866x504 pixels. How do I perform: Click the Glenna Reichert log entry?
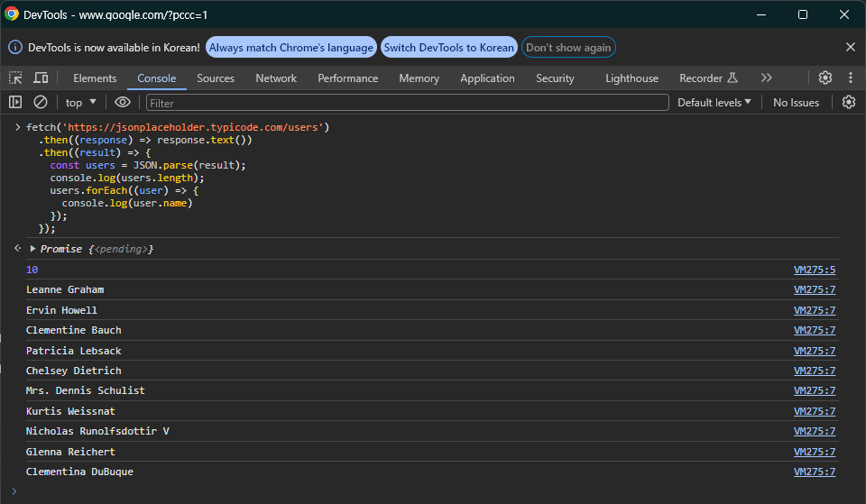[70, 452]
